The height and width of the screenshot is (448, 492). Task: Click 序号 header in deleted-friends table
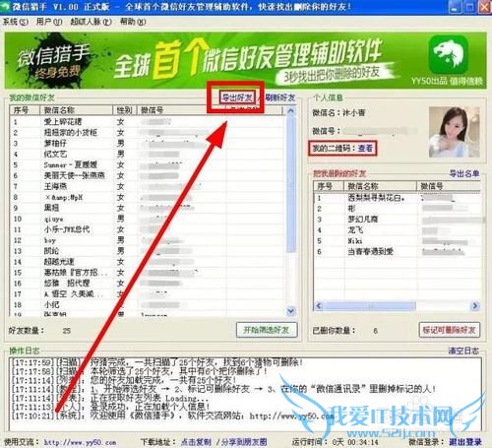pyautogui.click(x=329, y=186)
